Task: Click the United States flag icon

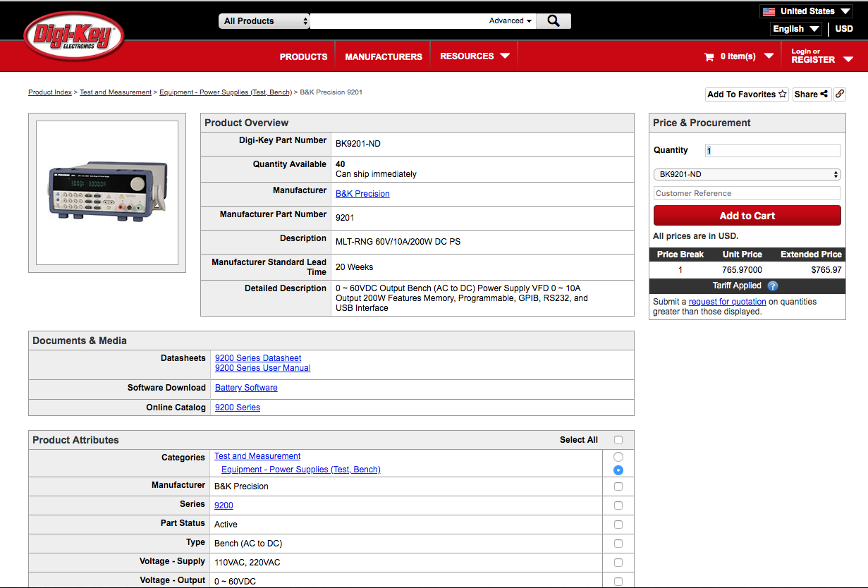Action: click(x=769, y=11)
